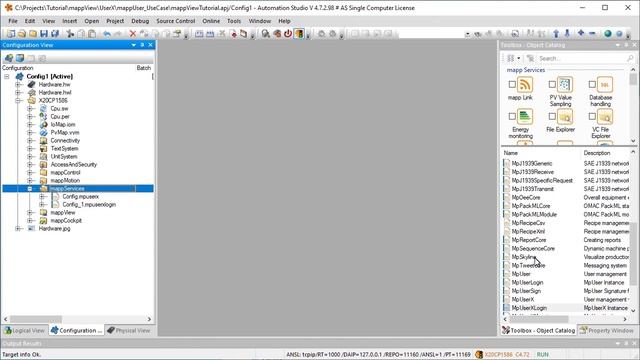Collapse the mappServices folder
The width and height of the screenshot is (640, 360).
pyautogui.click(x=30, y=189)
